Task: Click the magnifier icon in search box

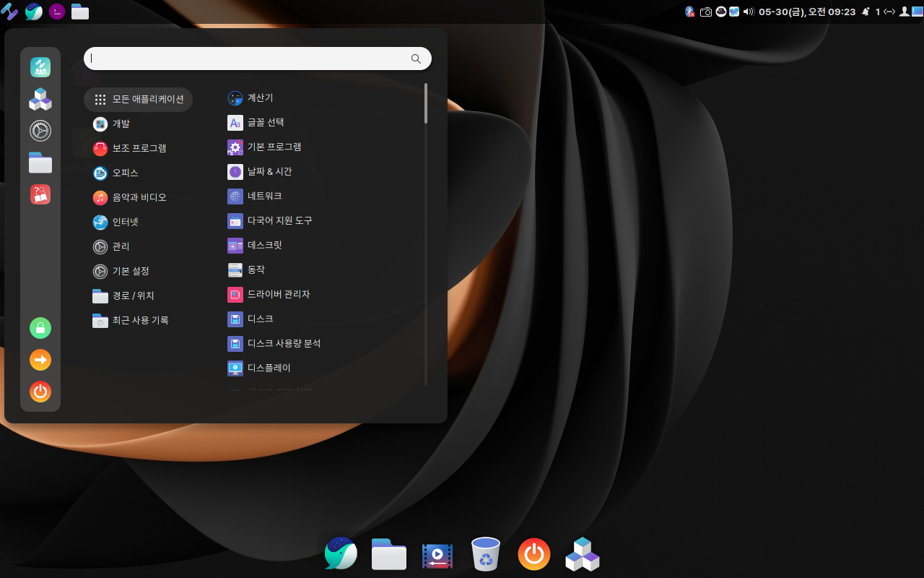Action: [416, 59]
